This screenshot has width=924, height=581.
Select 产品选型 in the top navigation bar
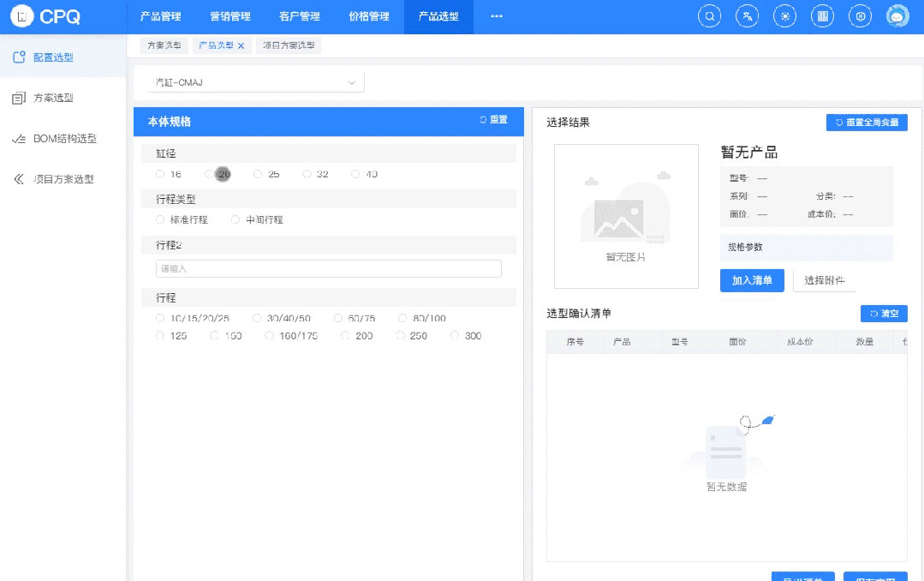point(438,16)
